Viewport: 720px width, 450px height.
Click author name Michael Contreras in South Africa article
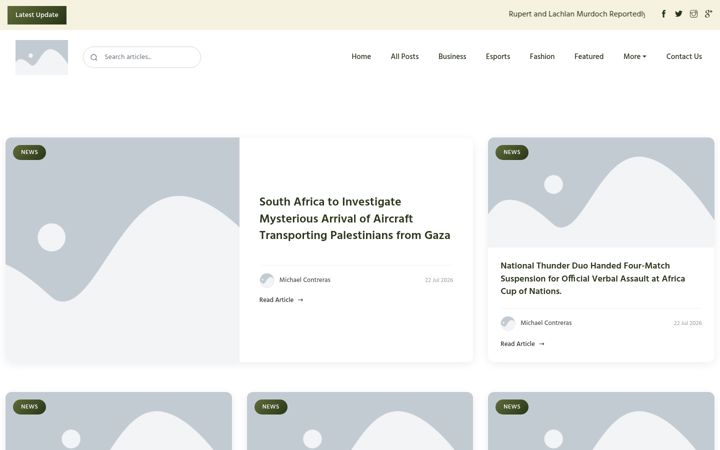click(305, 280)
